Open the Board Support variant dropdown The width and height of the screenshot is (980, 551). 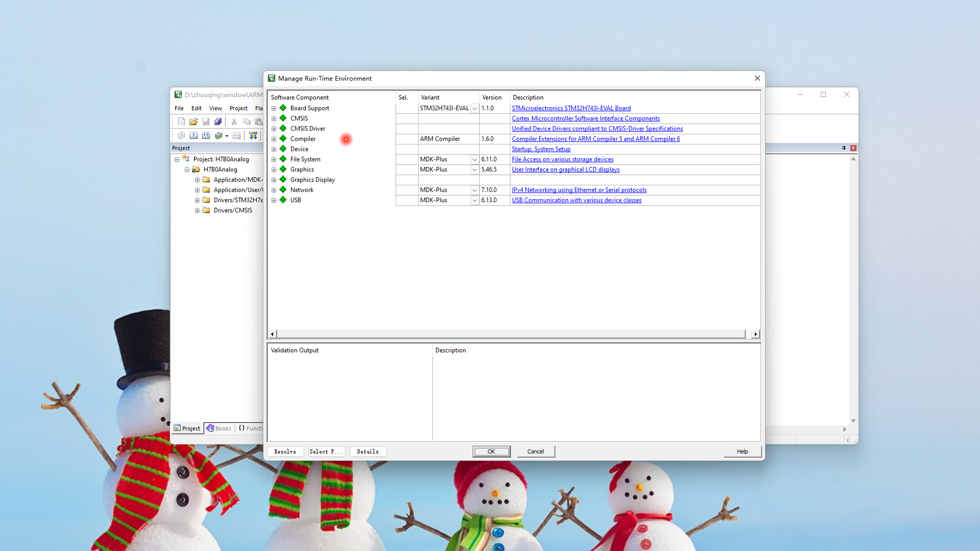(x=474, y=108)
